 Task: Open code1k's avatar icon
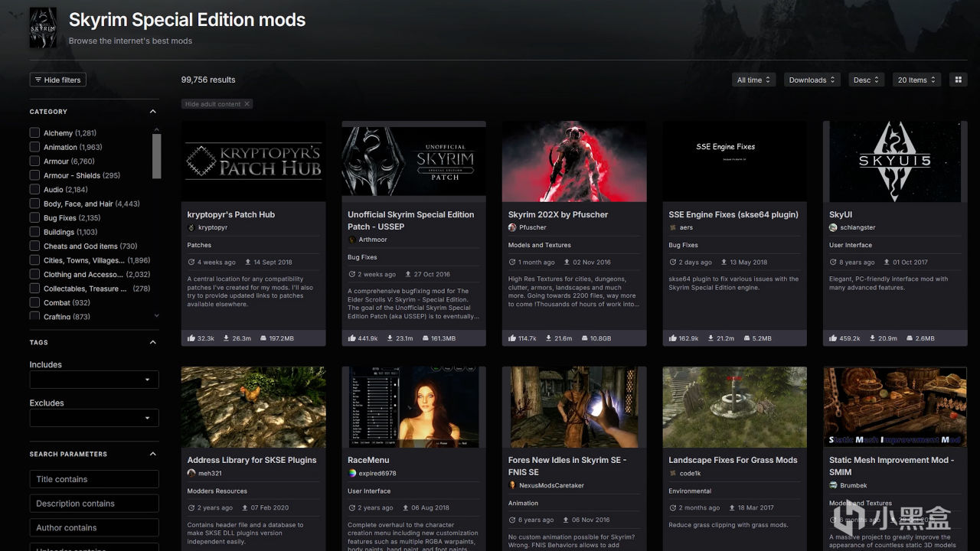click(673, 473)
